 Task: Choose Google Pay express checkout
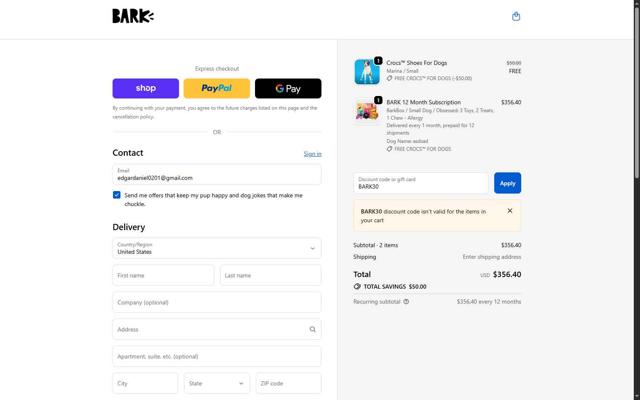coord(288,89)
